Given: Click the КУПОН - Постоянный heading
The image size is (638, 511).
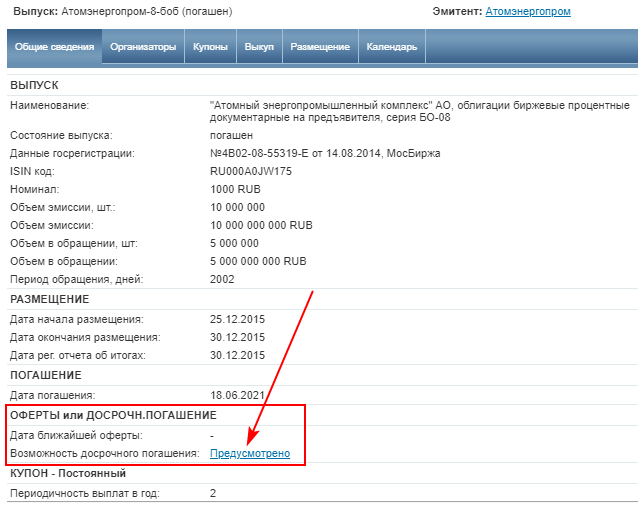Looking at the screenshot, I should [66, 472].
